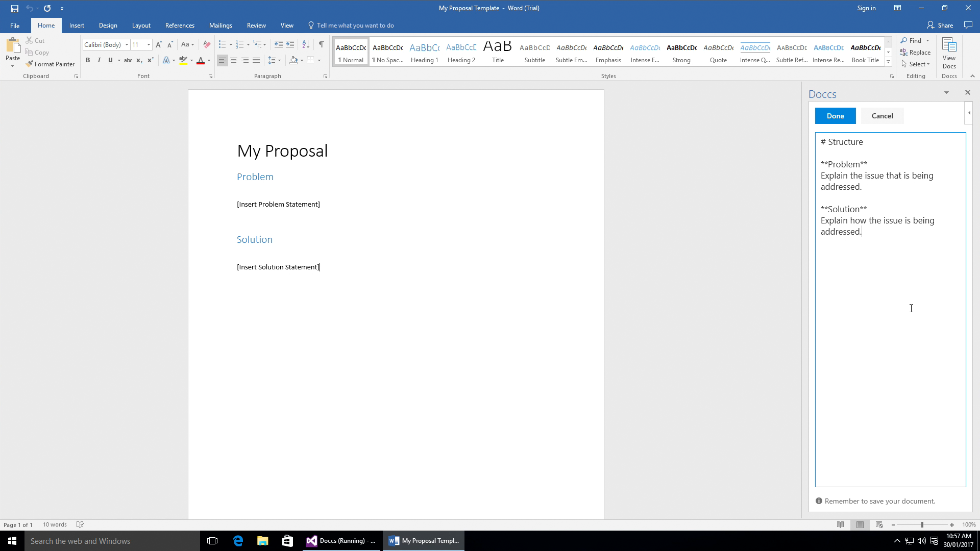Switch to the Insert ribbon tab

point(77,26)
